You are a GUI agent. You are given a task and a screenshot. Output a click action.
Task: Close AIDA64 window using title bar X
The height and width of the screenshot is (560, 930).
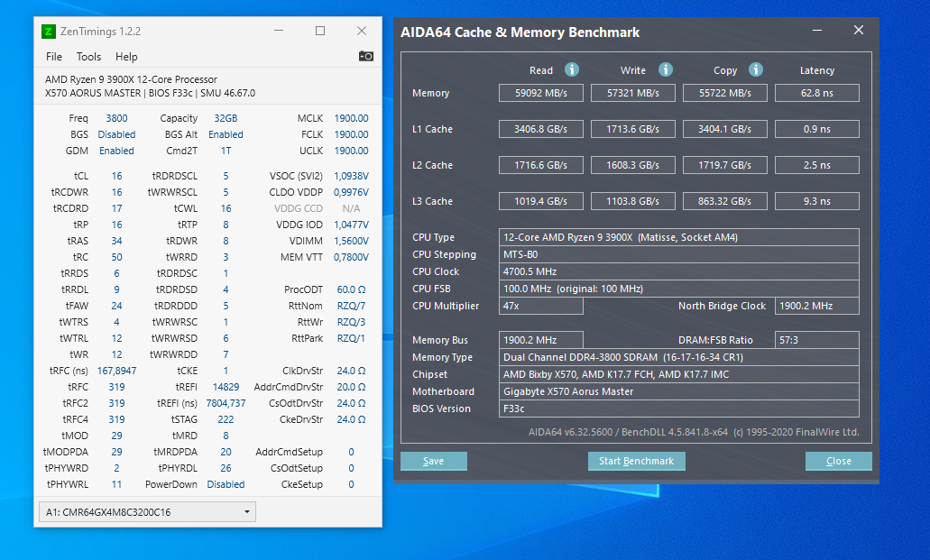[858, 31]
